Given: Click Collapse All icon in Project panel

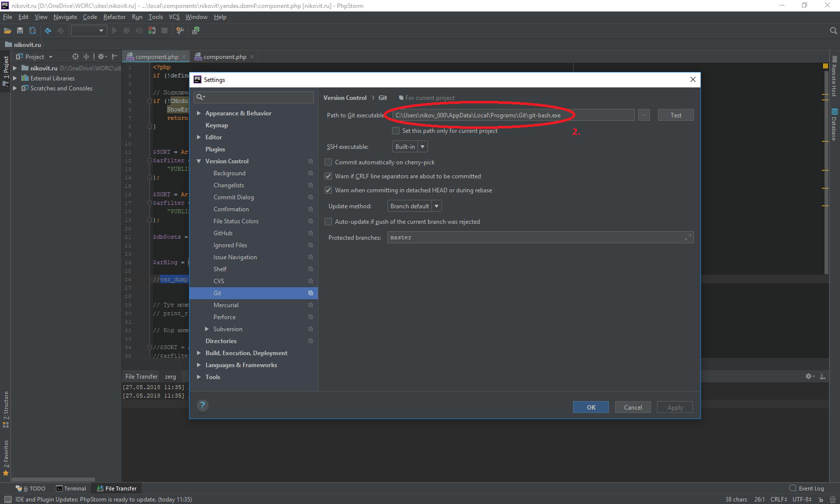Looking at the screenshot, I should click(86, 56).
